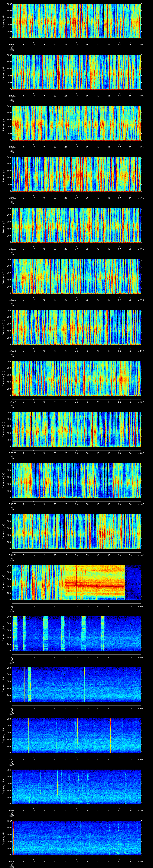Click the spectrogram panel starting at 18:41:00
The width and height of the screenshot is (153, 868).
[x=77, y=531]
